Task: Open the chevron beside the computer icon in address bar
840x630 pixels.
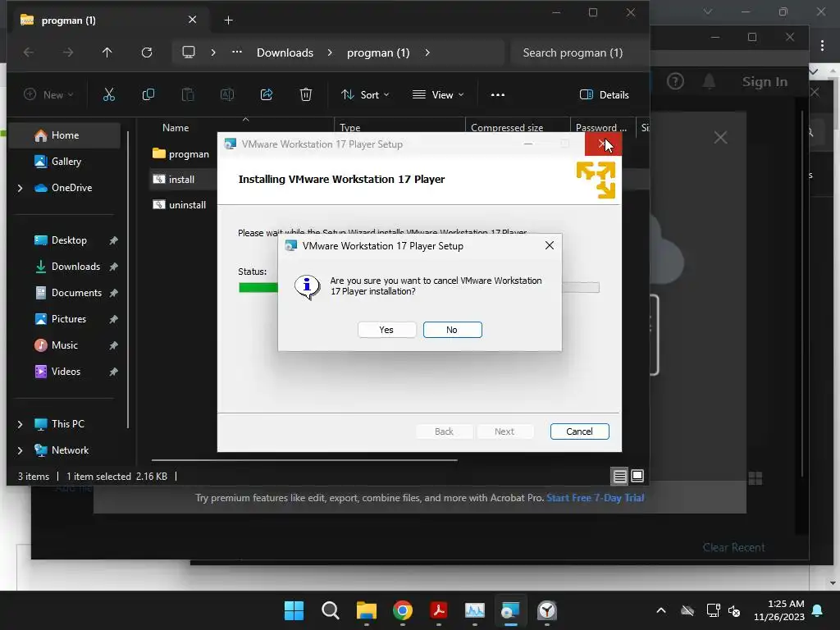Action: pos(213,52)
